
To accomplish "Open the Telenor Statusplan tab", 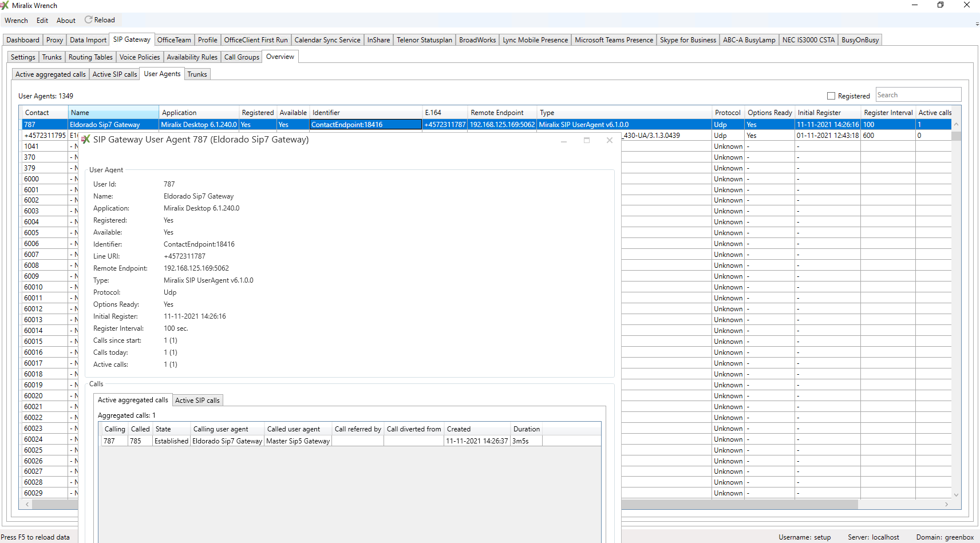I will pyautogui.click(x=424, y=40).
